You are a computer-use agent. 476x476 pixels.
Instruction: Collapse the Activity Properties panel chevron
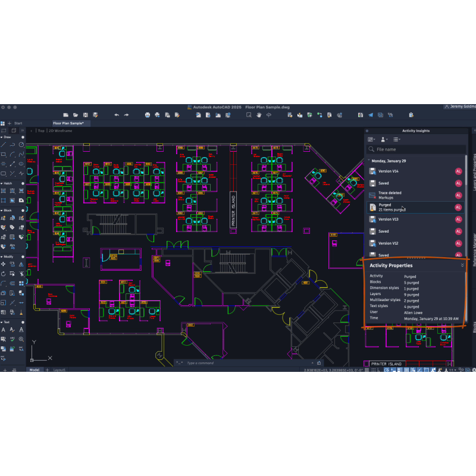pos(462,265)
